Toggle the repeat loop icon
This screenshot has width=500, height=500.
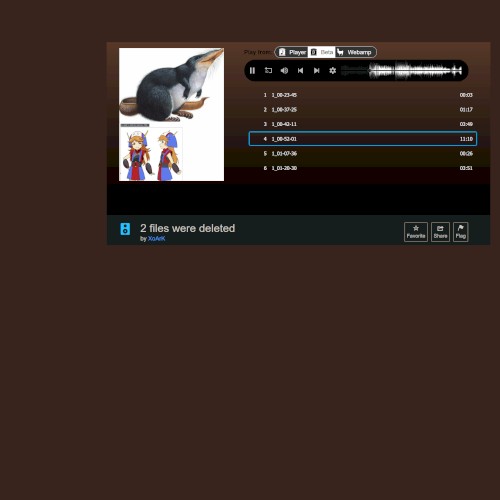point(268,71)
